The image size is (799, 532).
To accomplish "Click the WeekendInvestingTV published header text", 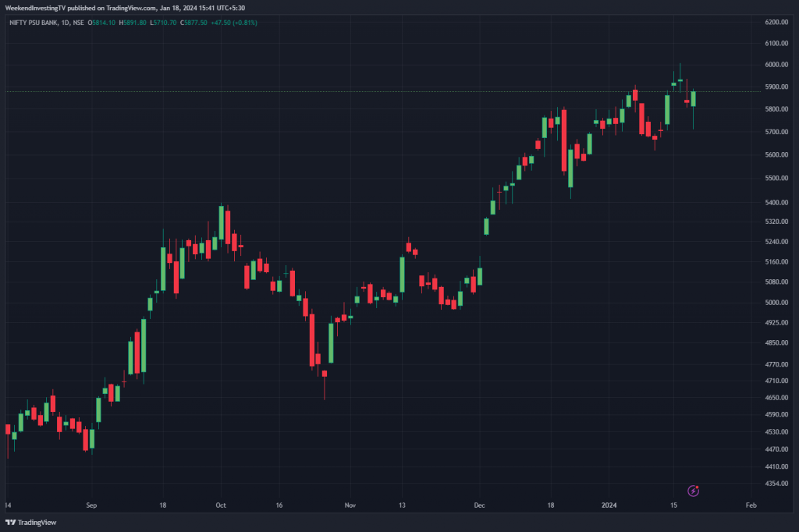I will tap(125, 8).
